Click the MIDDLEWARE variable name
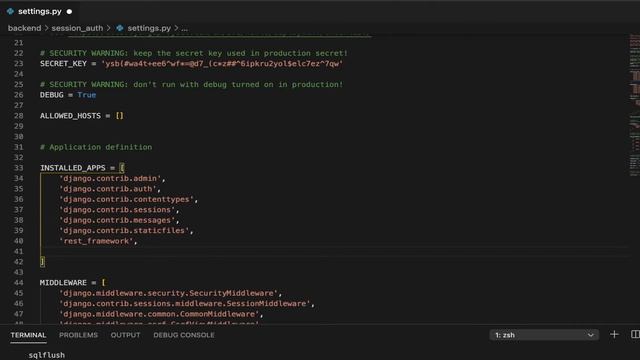Image resolution: width=640 pixels, height=360 pixels. click(63, 282)
